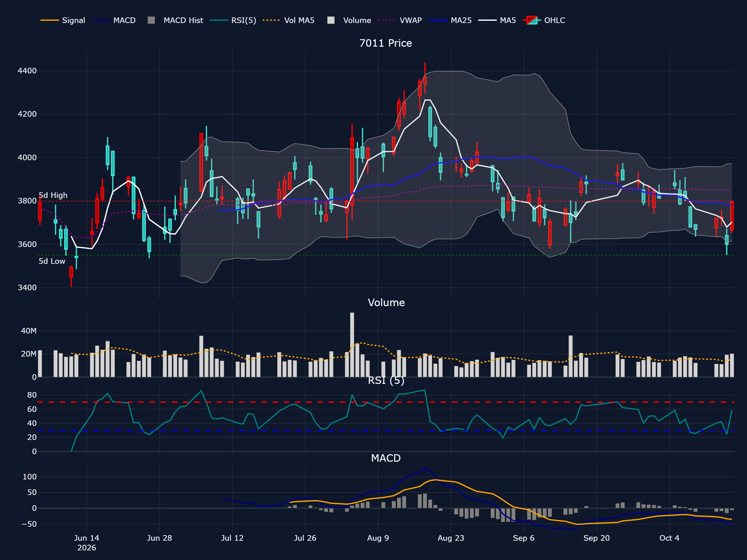This screenshot has width=747, height=560.
Task: Click the 4400 price axis label
Action: 27,71
